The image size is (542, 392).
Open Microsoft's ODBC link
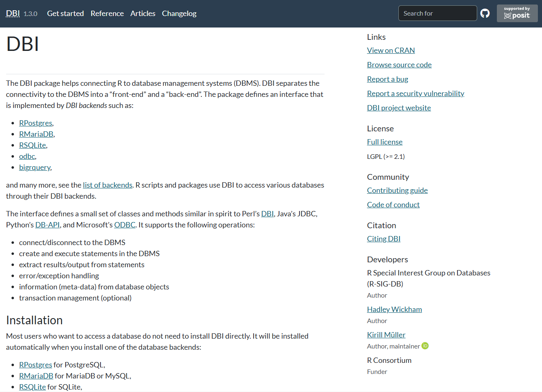pos(125,225)
